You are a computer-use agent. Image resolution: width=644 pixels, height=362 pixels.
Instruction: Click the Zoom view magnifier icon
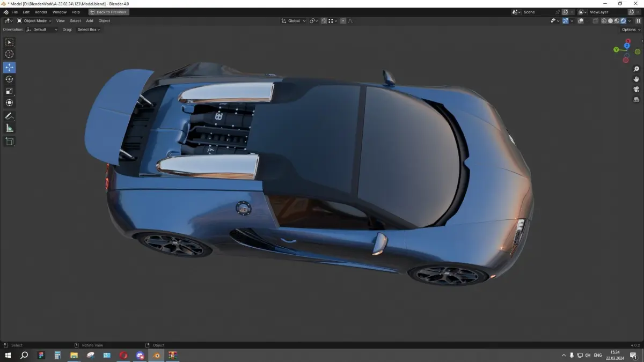(x=636, y=69)
